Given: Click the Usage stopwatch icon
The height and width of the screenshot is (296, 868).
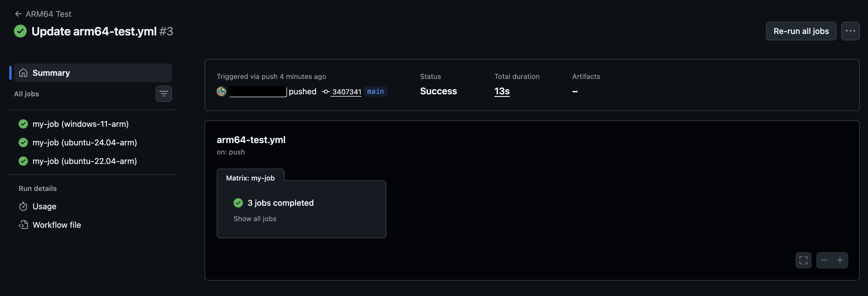Looking at the screenshot, I should (23, 206).
